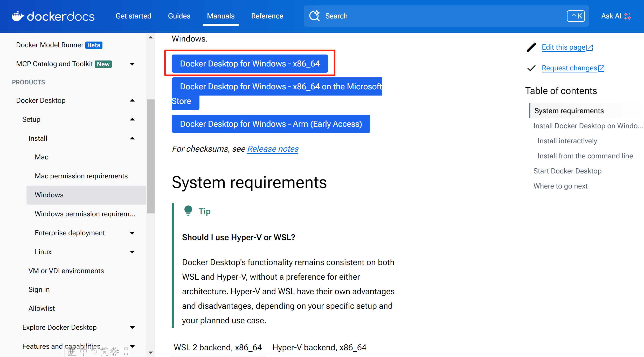Collapse the Docker Desktop sidebar section
The width and height of the screenshot is (644, 357).
point(132,100)
